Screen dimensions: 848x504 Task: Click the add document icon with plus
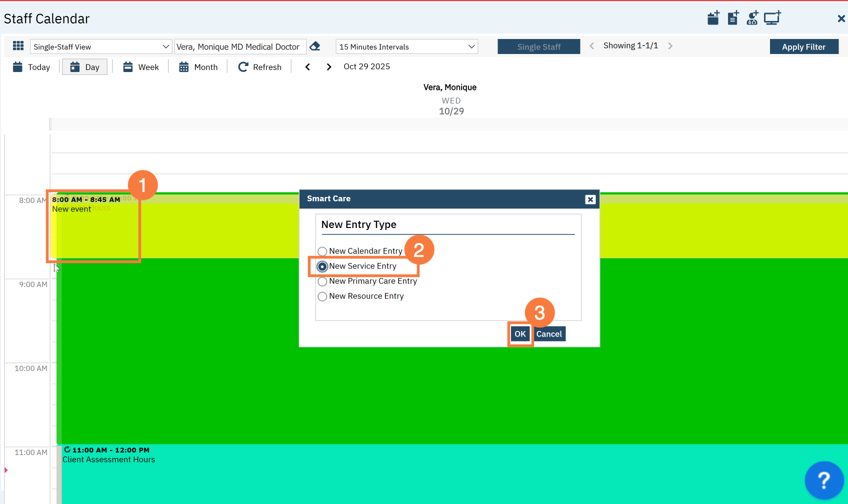733,18
